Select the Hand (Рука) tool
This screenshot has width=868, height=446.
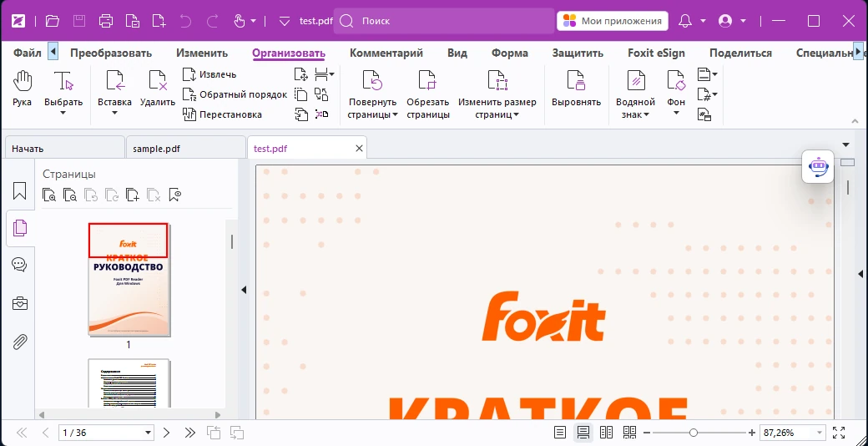click(x=23, y=89)
